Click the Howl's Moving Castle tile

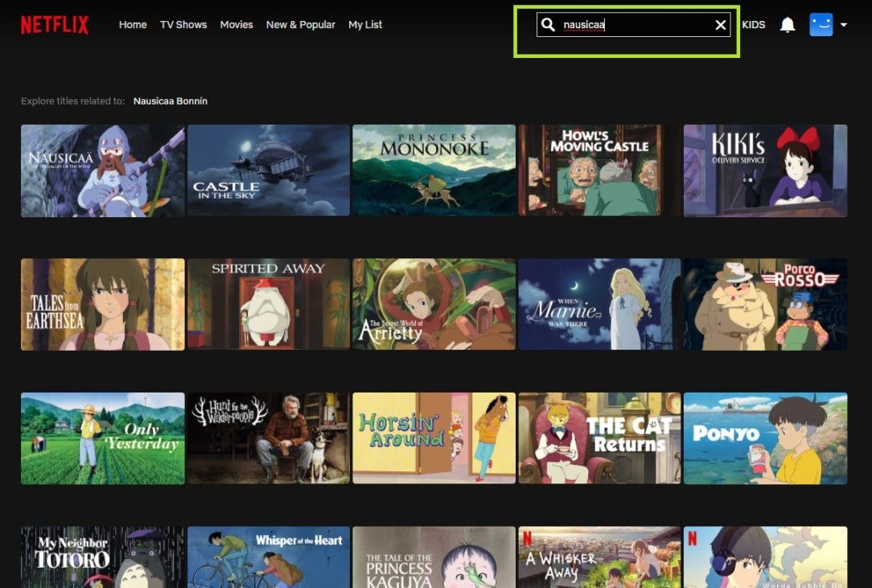coord(599,170)
